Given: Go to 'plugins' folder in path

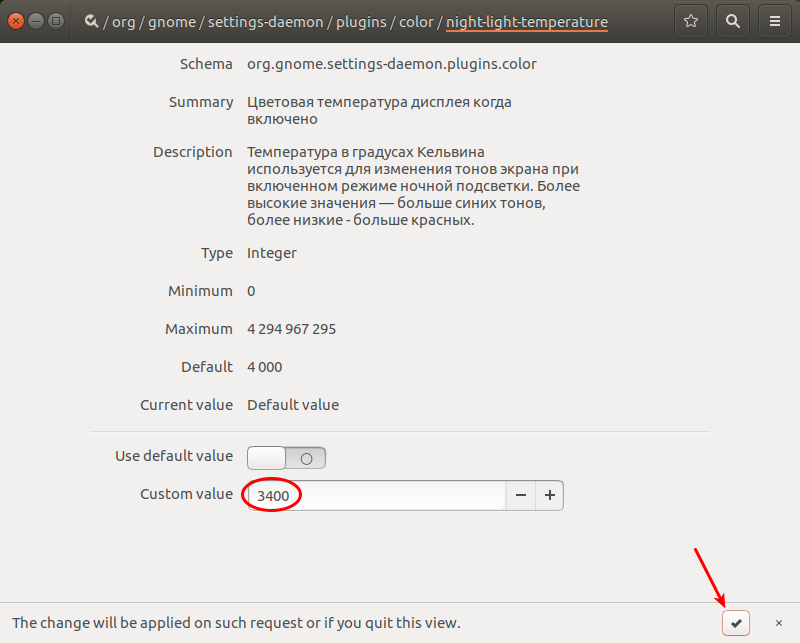Looking at the screenshot, I should (x=361, y=22).
